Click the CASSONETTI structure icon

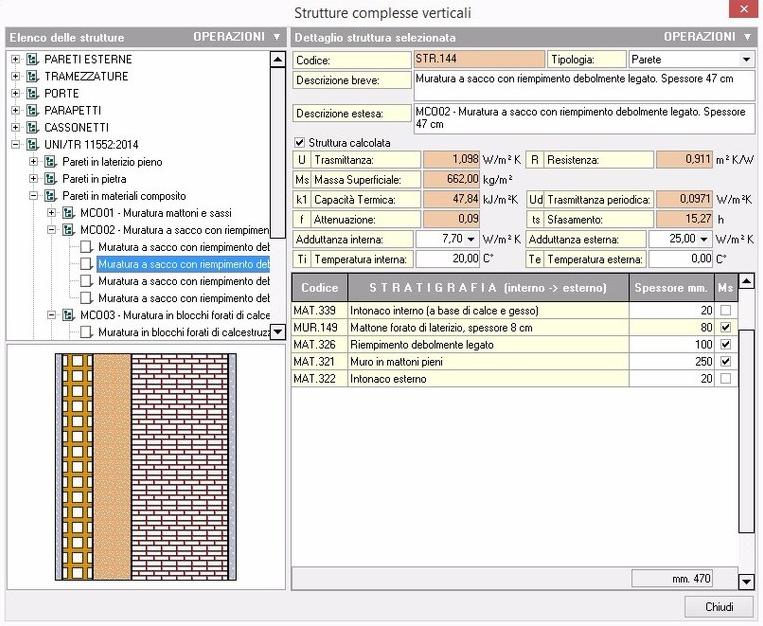(32, 128)
